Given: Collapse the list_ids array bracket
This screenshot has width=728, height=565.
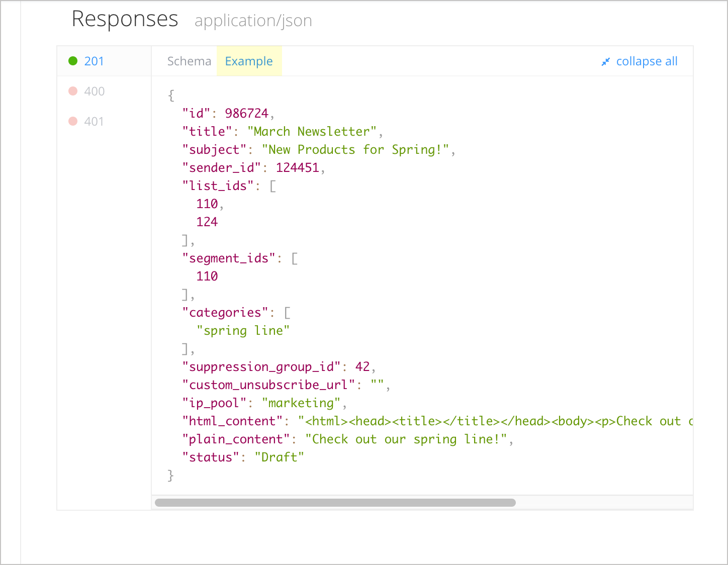Looking at the screenshot, I should (x=273, y=186).
